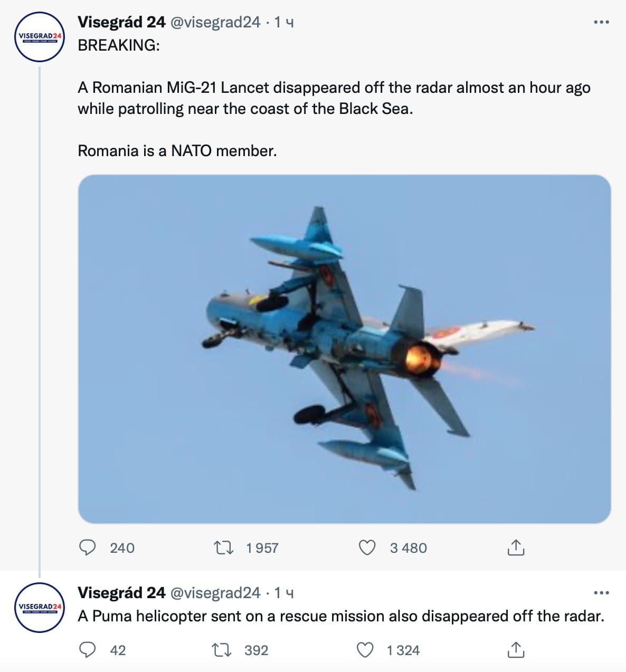Open @visegrad24 handle on first tweet
The width and height of the screenshot is (626, 672).
(x=214, y=22)
